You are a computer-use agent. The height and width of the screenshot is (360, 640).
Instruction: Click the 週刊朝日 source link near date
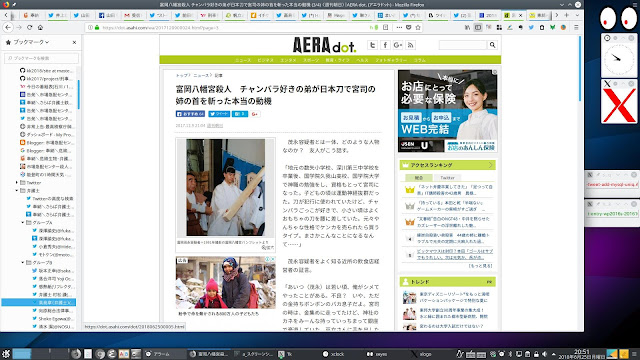(215, 126)
